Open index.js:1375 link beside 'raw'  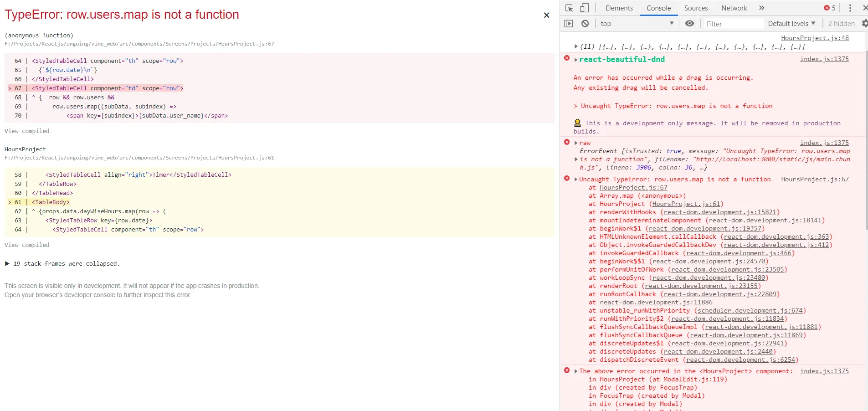[824, 143]
